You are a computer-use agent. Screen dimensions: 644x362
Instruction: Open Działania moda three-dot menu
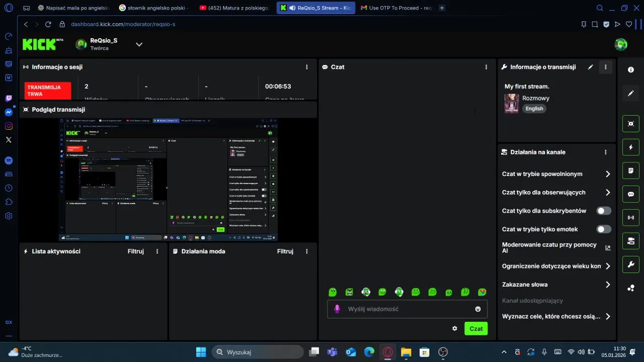pyautogui.click(x=307, y=251)
